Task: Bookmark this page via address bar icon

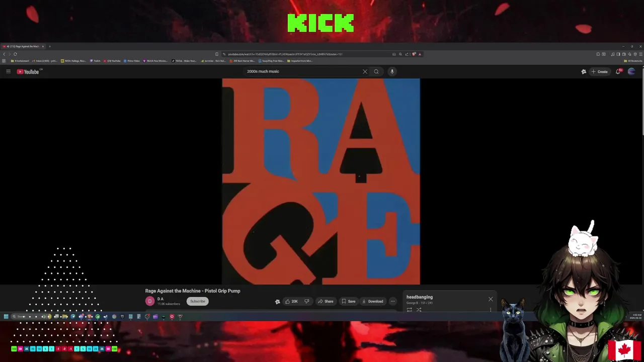Action: click(x=217, y=54)
